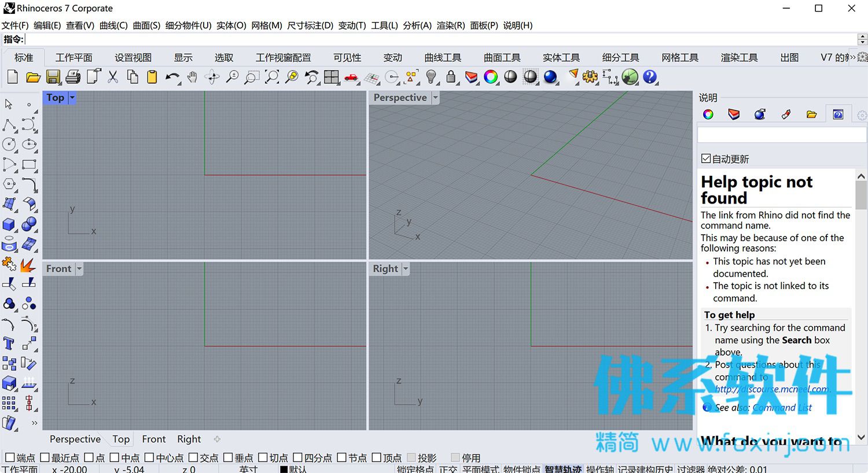Click the Zoom dynamic magnifier icon
The height and width of the screenshot is (473, 868).
point(232,77)
